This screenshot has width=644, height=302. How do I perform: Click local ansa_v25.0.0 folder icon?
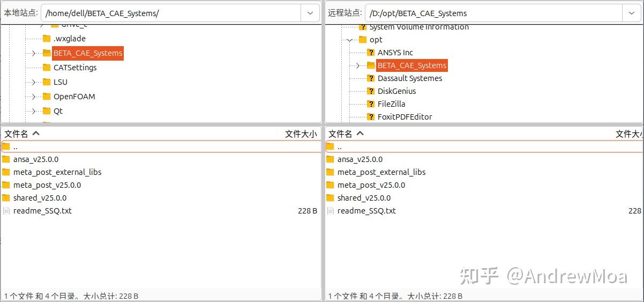click(6, 159)
